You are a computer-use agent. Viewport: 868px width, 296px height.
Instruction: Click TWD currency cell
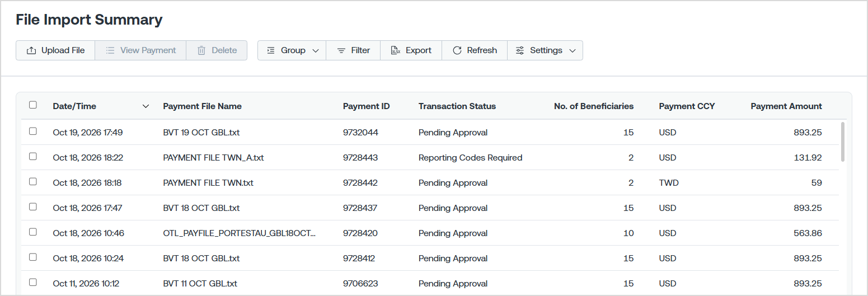coord(669,183)
